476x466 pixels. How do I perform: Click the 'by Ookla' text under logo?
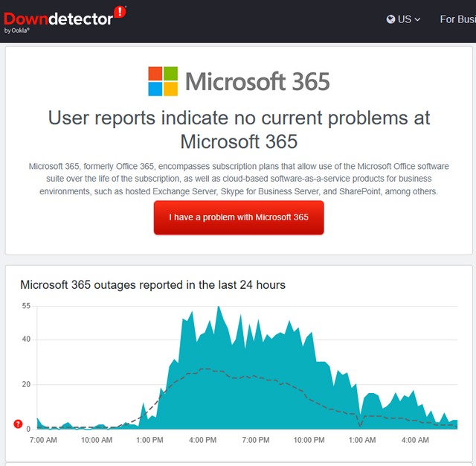(x=16, y=31)
